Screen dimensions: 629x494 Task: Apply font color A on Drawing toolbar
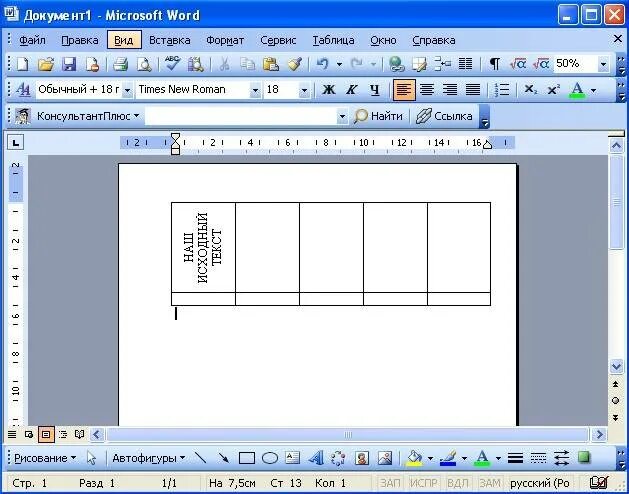click(x=482, y=458)
